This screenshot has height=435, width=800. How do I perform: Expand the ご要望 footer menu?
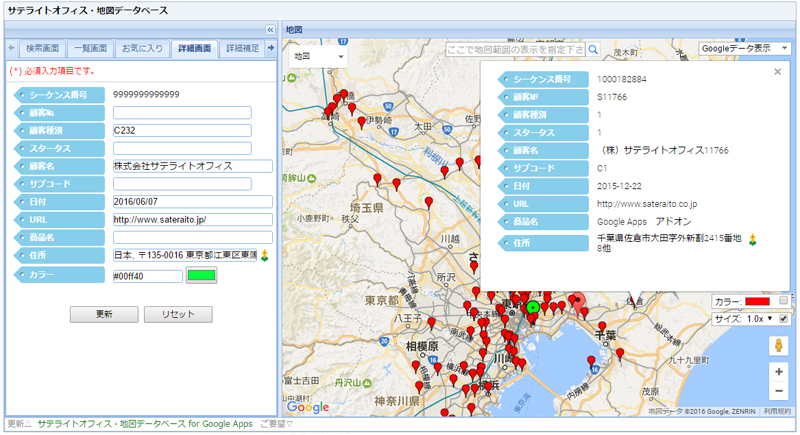pyautogui.click(x=277, y=424)
